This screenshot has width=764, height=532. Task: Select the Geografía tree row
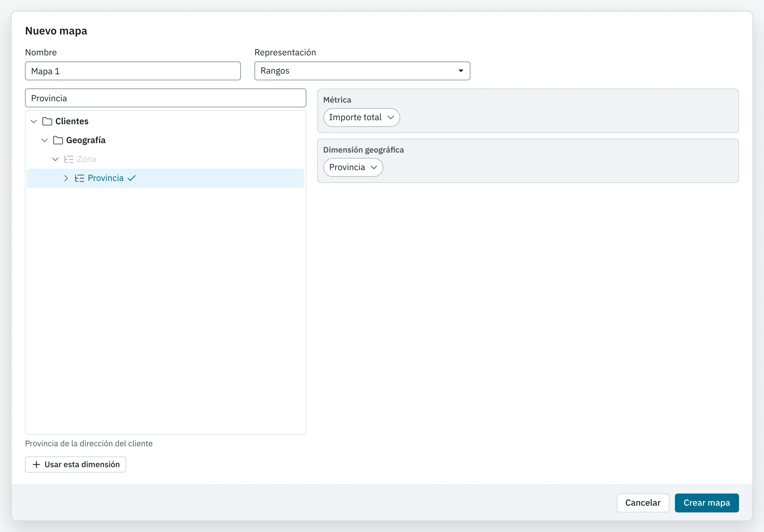(166, 140)
